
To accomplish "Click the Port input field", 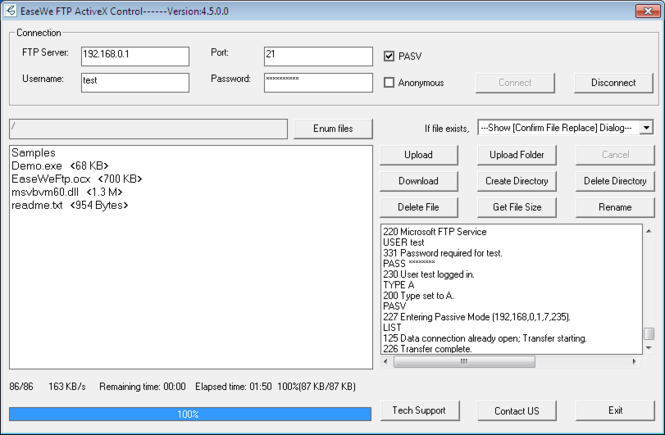I will 318,56.
